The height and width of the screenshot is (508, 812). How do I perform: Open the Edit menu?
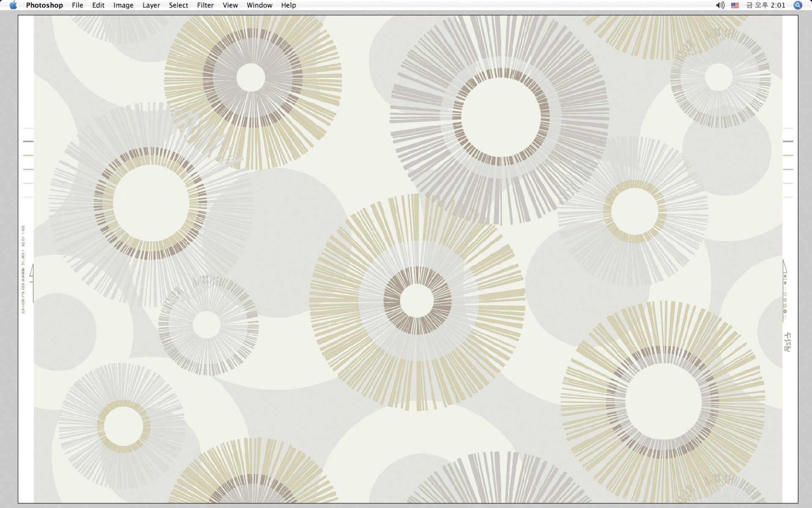pyautogui.click(x=98, y=5)
